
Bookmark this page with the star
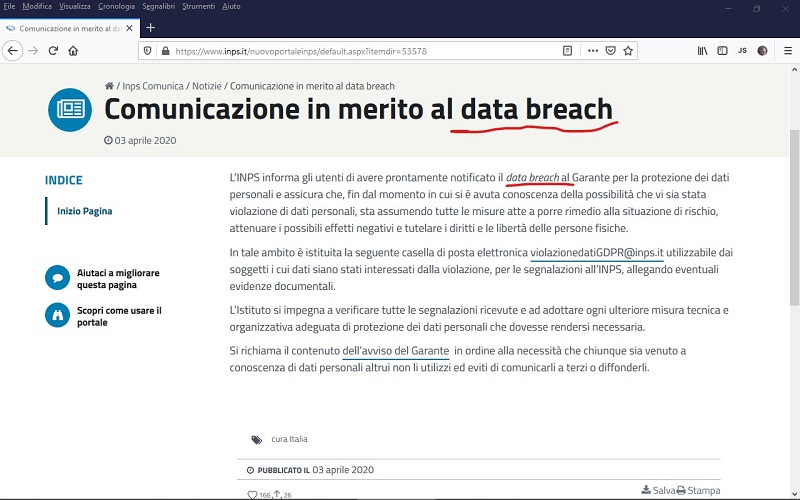pos(628,51)
